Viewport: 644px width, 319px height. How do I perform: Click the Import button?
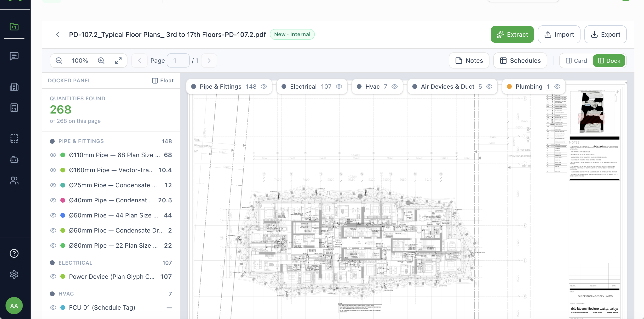coord(559,34)
